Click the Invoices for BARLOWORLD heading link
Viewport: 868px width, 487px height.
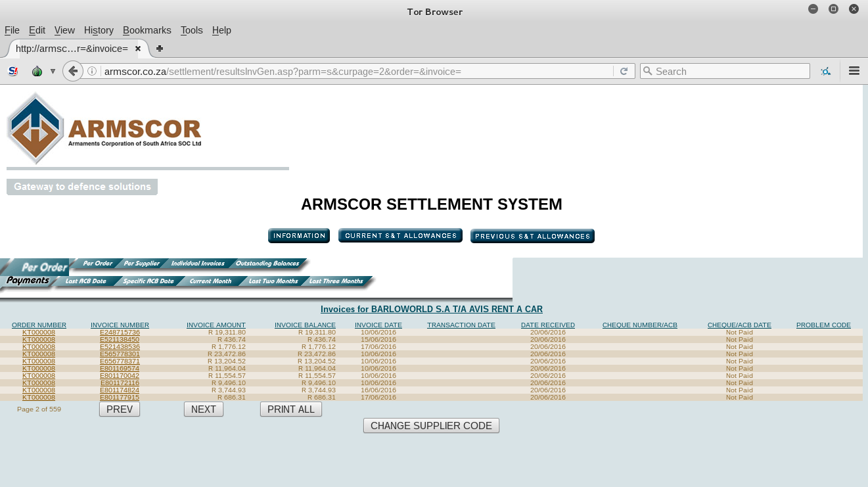coord(432,309)
